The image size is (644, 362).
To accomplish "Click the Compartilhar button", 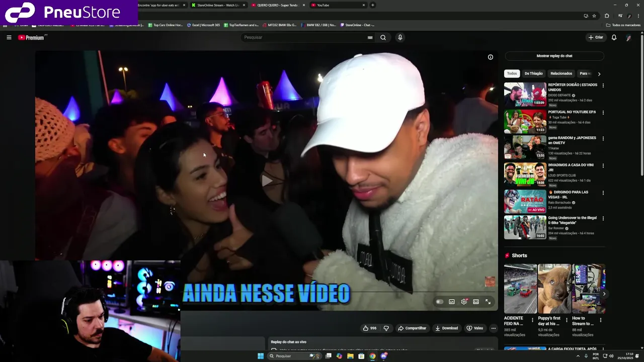I will pyautogui.click(x=412, y=328).
